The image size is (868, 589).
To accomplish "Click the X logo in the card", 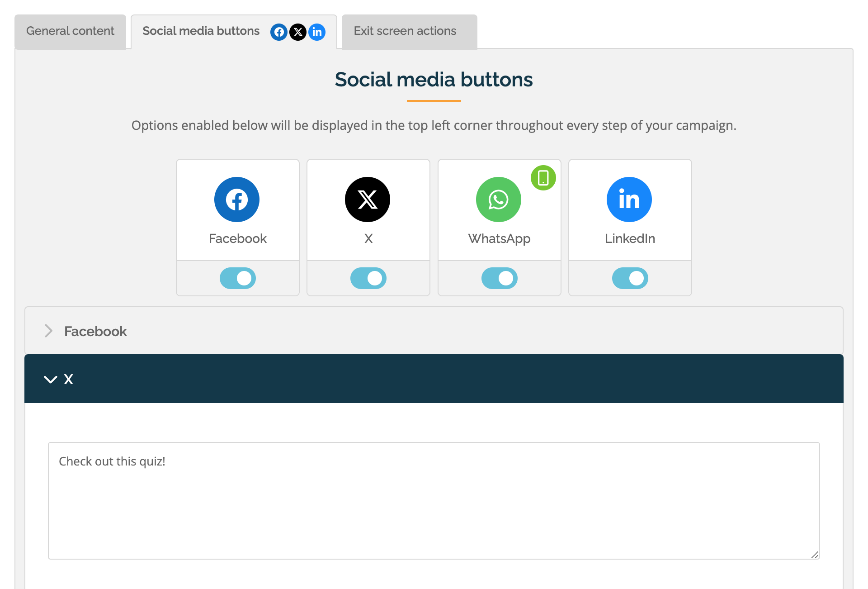I will tap(368, 199).
